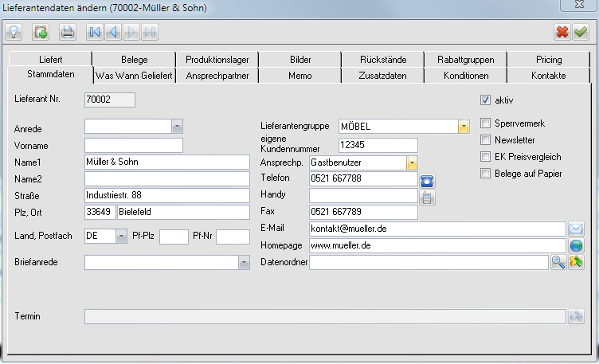
Task: Click the Telefon field 0521 667788
Action: coord(363,178)
